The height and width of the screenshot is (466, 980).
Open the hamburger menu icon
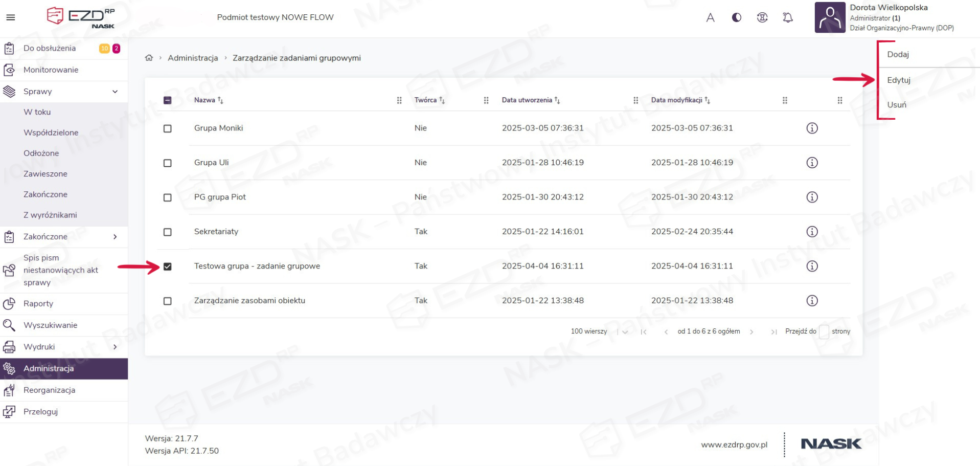point(10,17)
